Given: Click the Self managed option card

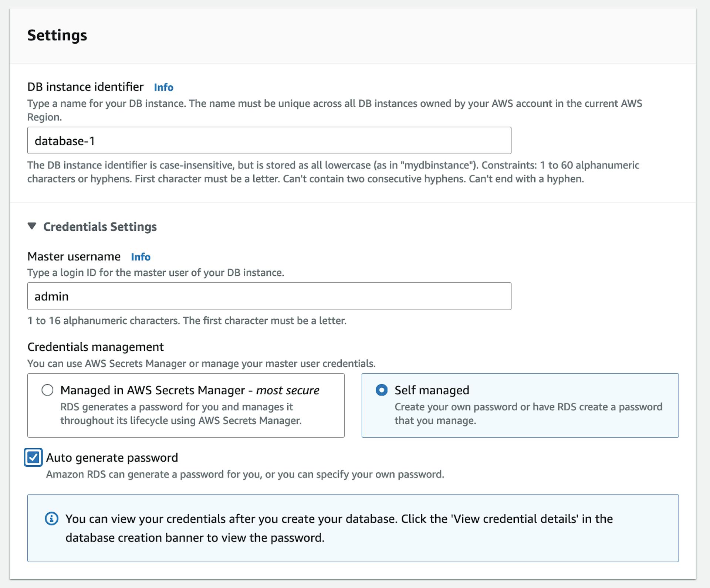Looking at the screenshot, I should [520, 405].
